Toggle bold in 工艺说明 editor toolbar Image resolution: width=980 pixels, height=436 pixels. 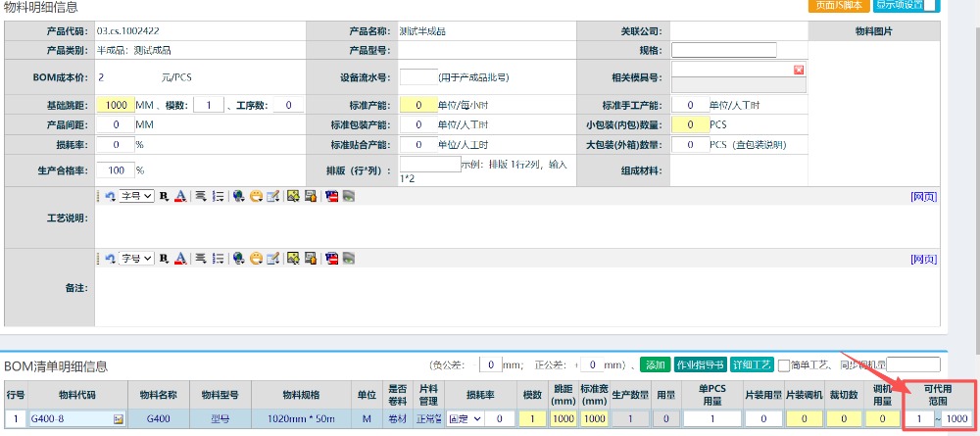click(164, 196)
